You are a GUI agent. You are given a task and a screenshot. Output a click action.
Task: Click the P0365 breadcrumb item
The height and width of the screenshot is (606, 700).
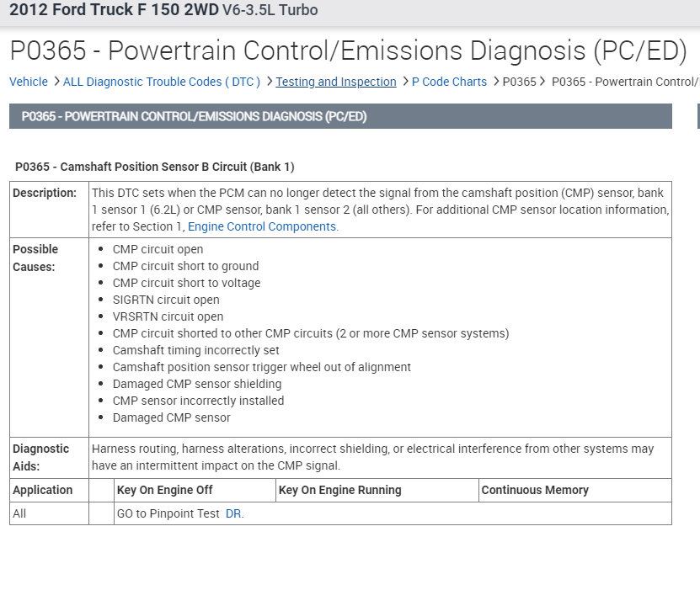click(x=519, y=82)
